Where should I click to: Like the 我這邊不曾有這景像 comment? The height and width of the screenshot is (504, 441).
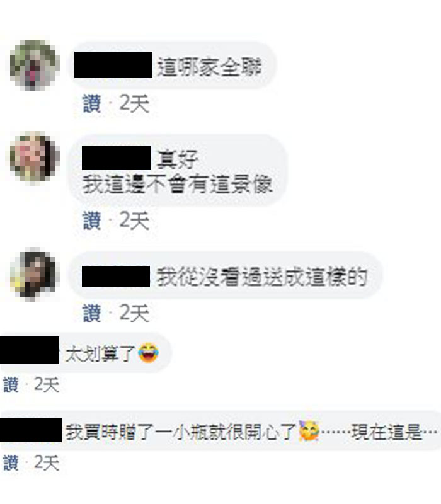92,220
